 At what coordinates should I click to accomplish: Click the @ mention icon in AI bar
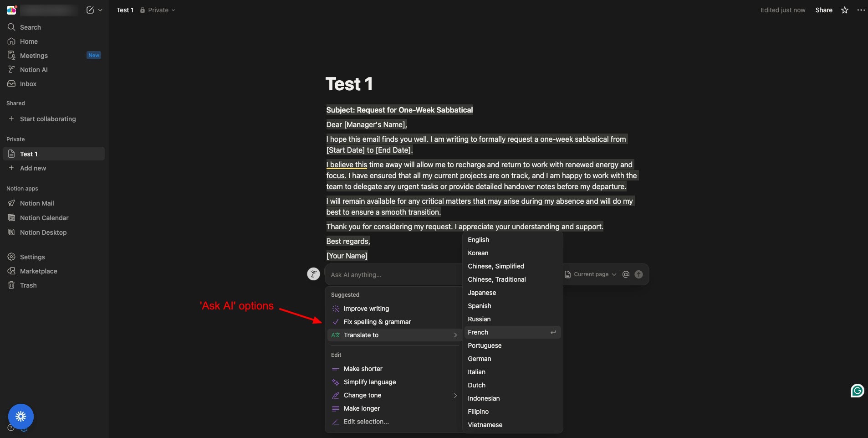[x=626, y=274]
